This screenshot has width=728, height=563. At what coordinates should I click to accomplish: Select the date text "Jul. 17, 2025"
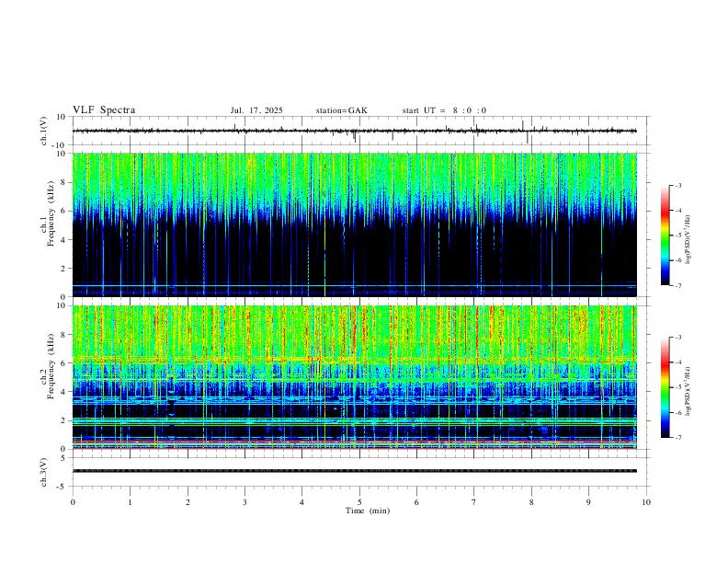point(256,110)
